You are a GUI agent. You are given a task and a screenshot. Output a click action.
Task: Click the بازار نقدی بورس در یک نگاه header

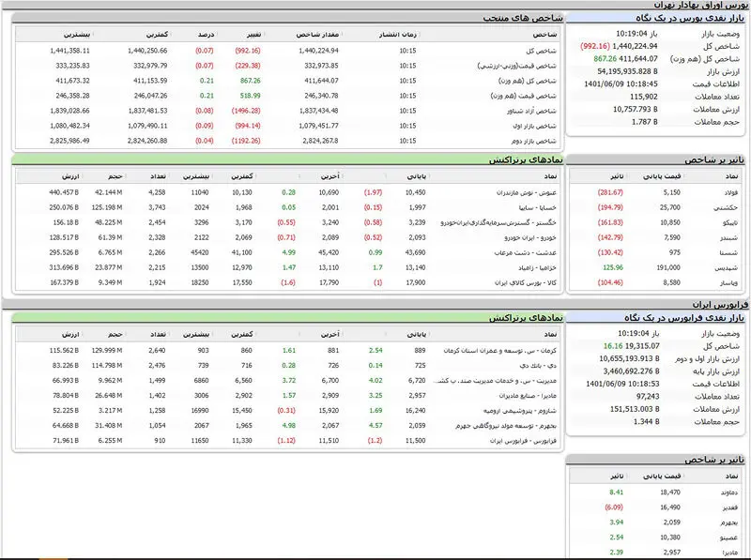click(690, 18)
